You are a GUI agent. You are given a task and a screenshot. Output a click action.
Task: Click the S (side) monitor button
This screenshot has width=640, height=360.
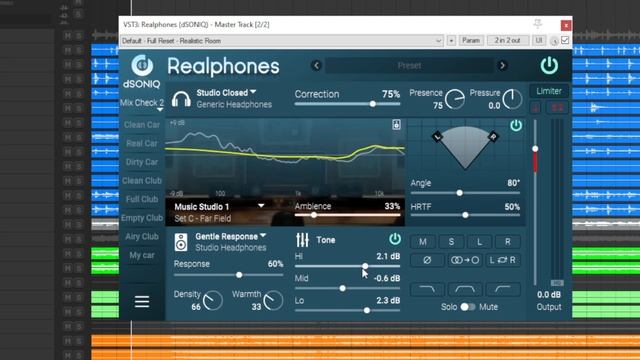click(451, 242)
